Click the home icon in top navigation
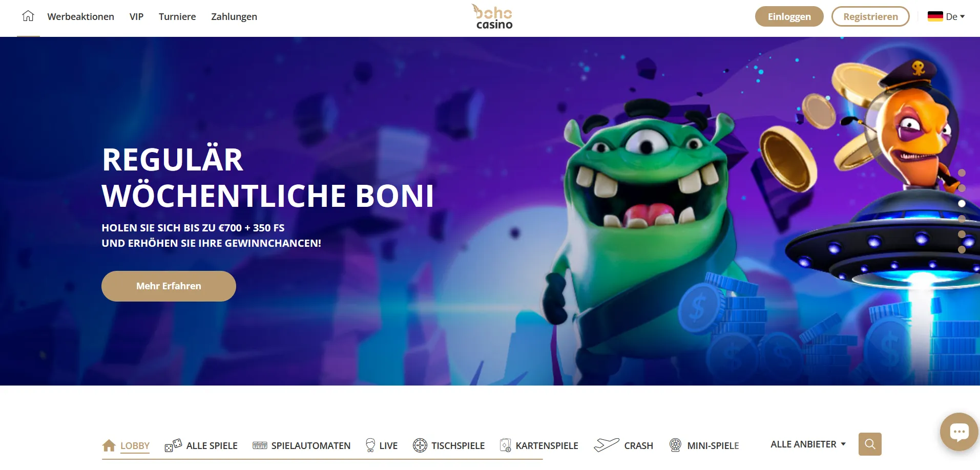This screenshot has height=470, width=980. pyautogui.click(x=28, y=16)
